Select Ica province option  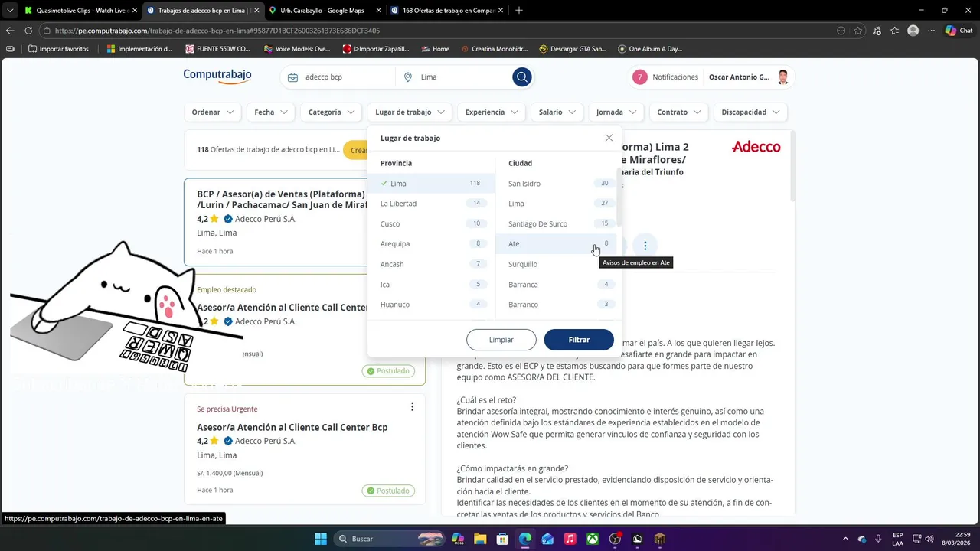click(431, 284)
